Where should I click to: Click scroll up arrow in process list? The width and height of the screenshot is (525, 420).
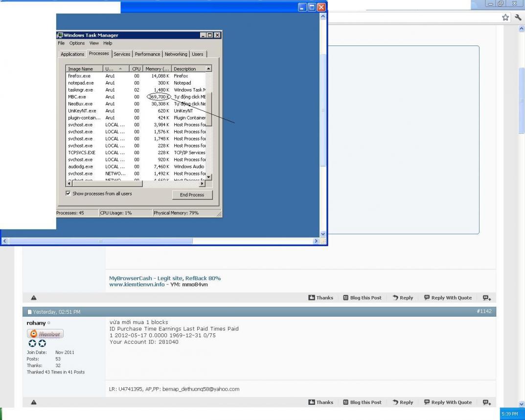click(x=208, y=69)
